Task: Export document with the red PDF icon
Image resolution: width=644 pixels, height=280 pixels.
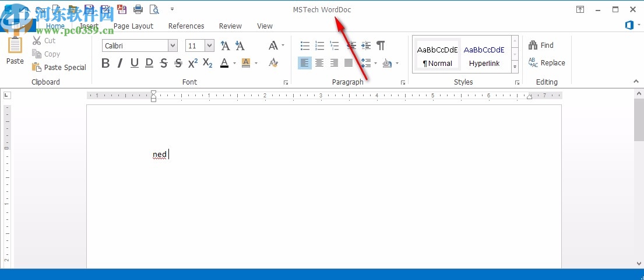Action: pyautogui.click(x=122, y=9)
